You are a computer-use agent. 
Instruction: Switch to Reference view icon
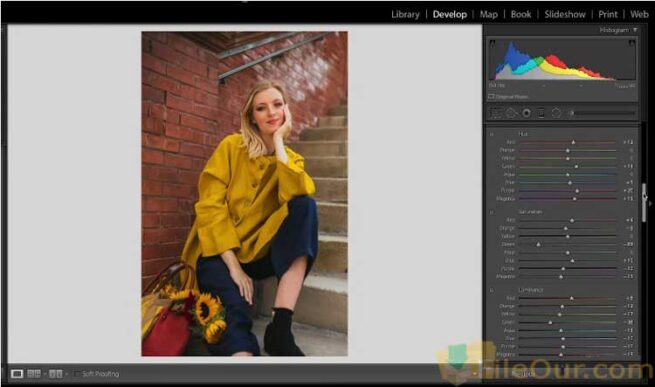(34, 374)
